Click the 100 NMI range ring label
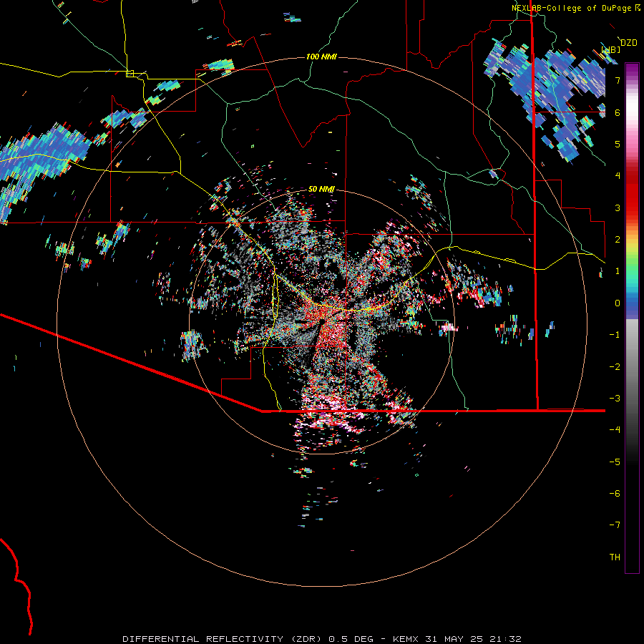Image resolution: width=644 pixels, height=644 pixels. pyautogui.click(x=321, y=57)
